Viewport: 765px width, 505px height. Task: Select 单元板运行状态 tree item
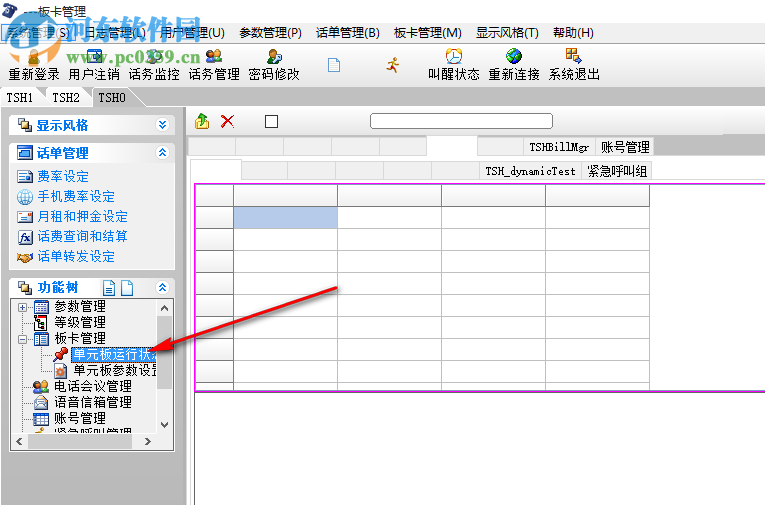coord(114,355)
